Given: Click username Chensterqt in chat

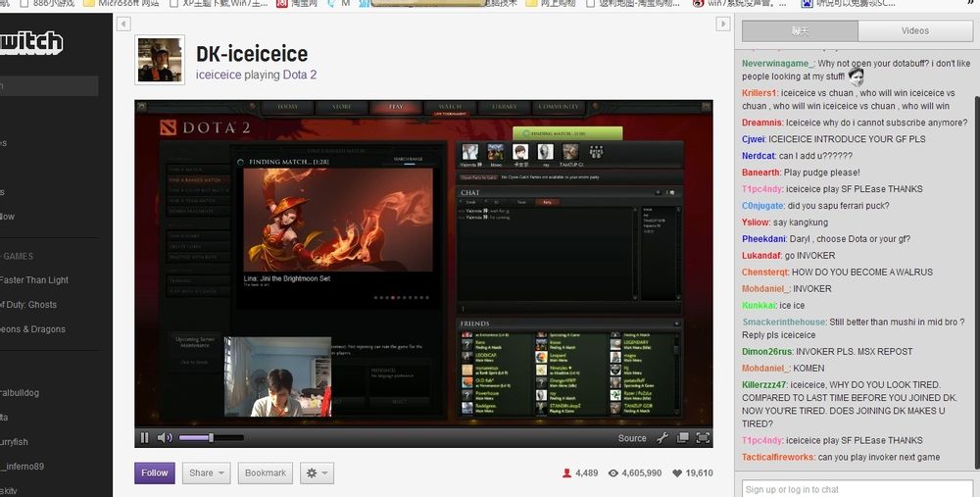Looking at the screenshot, I should (x=765, y=273).
